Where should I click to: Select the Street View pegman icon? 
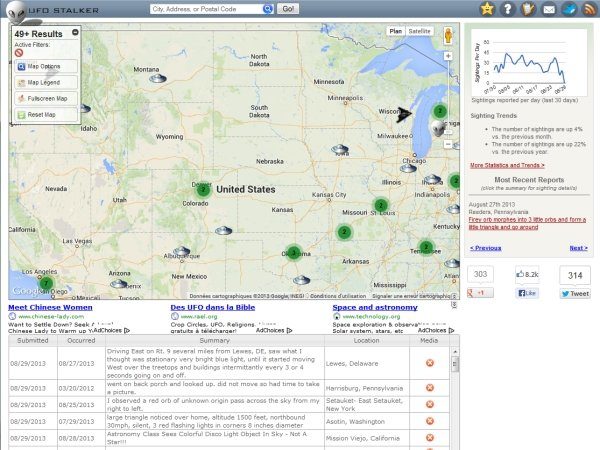(x=448, y=36)
